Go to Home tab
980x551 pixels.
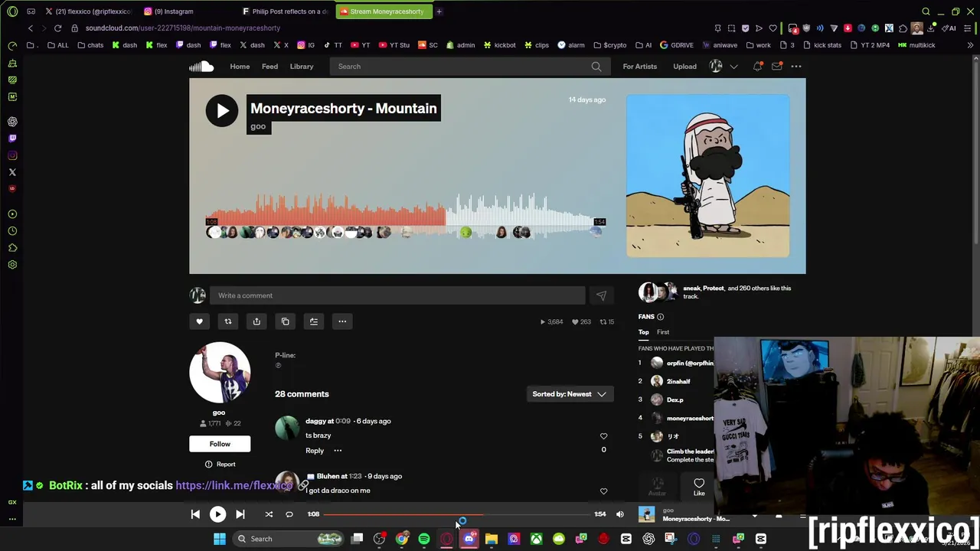[x=240, y=67]
